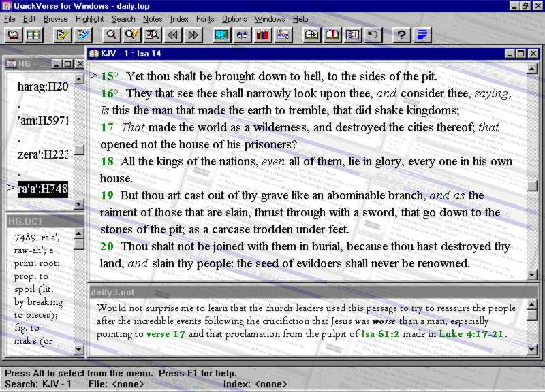Click the book with arrow toolbar icon
The height and width of the screenshot is (392, 545).
(x=311, y=35)
